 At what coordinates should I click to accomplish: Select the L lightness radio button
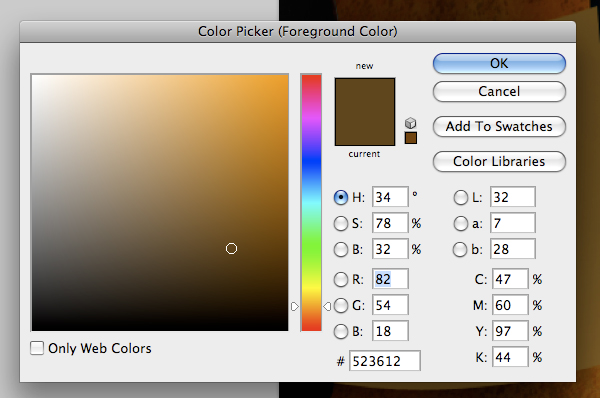pyautogui.click(x=460, y=197)
